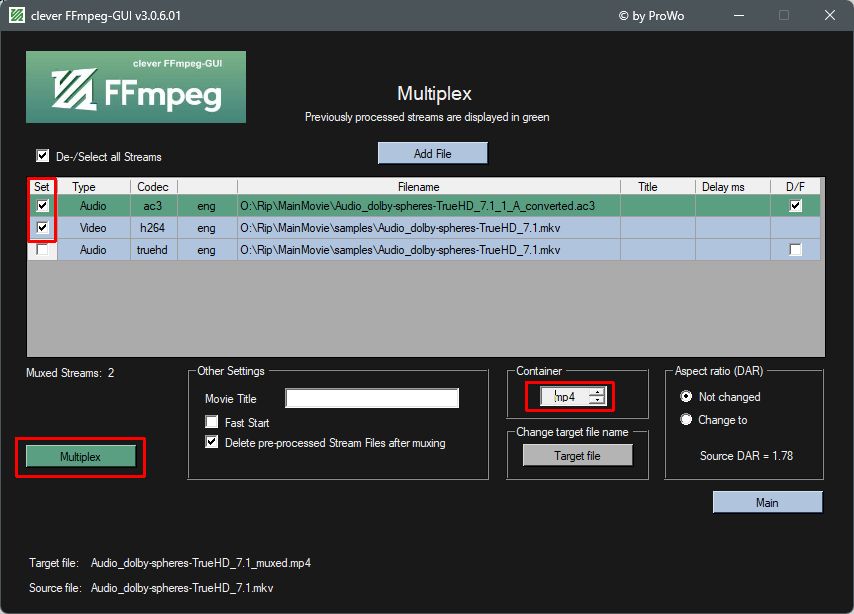
Task: Close the clever FFmpeg-GUI window
Action: [829, 15]
